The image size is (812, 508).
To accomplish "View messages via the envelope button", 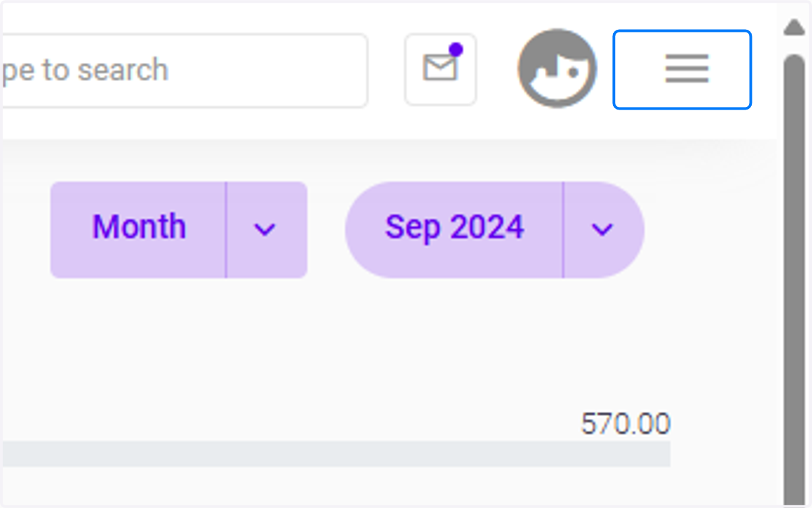I will click(x=441, y=70).
